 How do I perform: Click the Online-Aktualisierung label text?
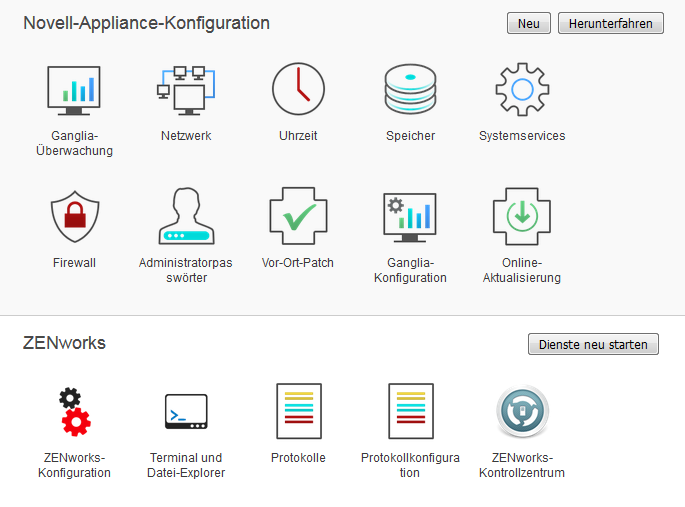[522, 270]
